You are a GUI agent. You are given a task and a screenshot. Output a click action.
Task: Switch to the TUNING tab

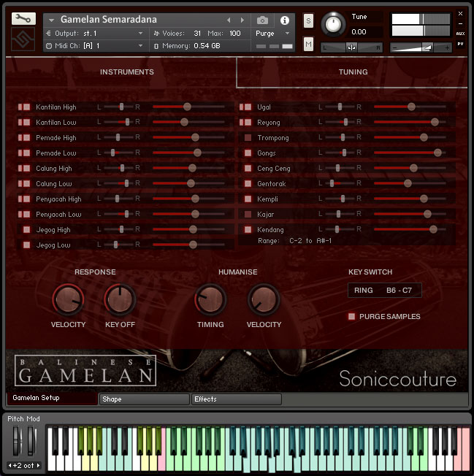(x=353, y=72)
